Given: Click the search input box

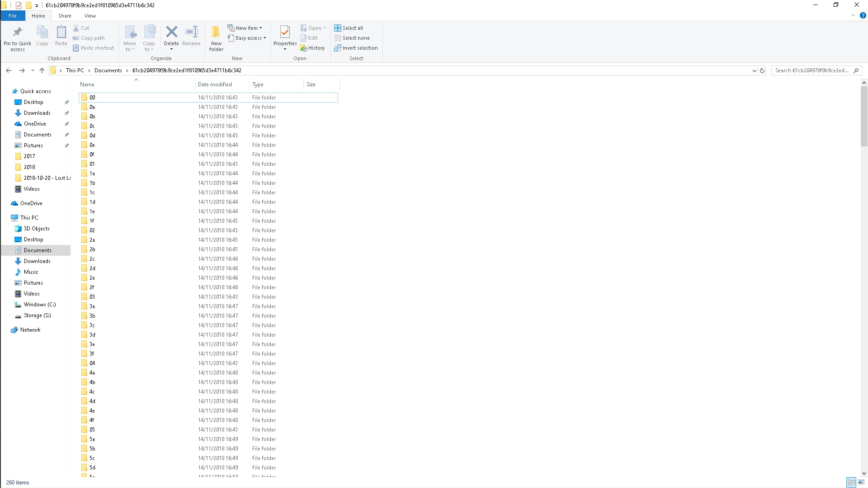Looking at the screenshot, I should tap(811, 70).
